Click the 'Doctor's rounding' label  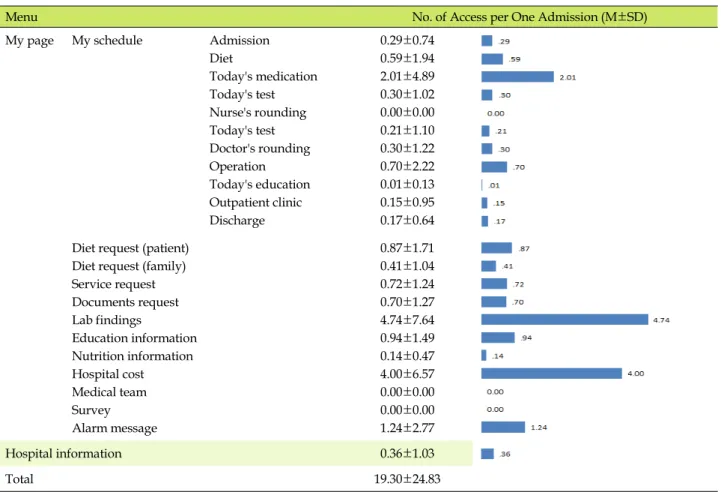(260, 149)
